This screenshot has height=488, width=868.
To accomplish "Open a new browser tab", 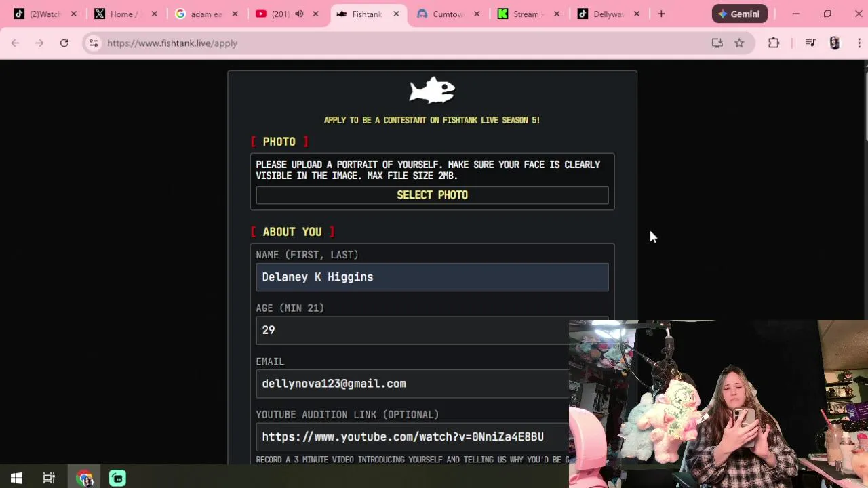I will 661,14.
